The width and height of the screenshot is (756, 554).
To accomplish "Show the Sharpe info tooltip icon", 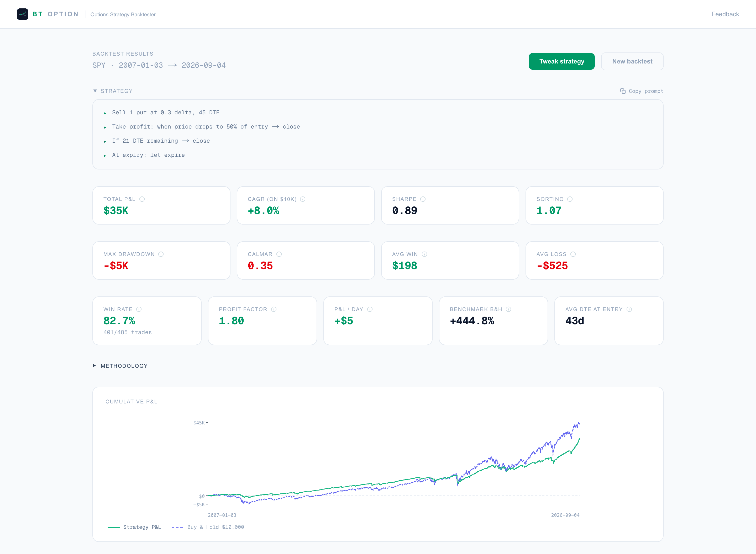I will pyautogui.click(x=423, y=199).
